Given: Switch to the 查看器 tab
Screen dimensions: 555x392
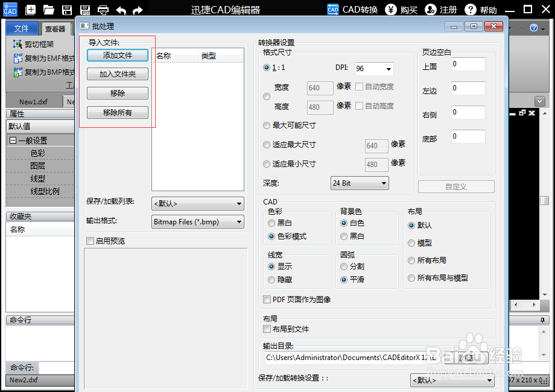Looking at the screenshot, I should point(55,28).
